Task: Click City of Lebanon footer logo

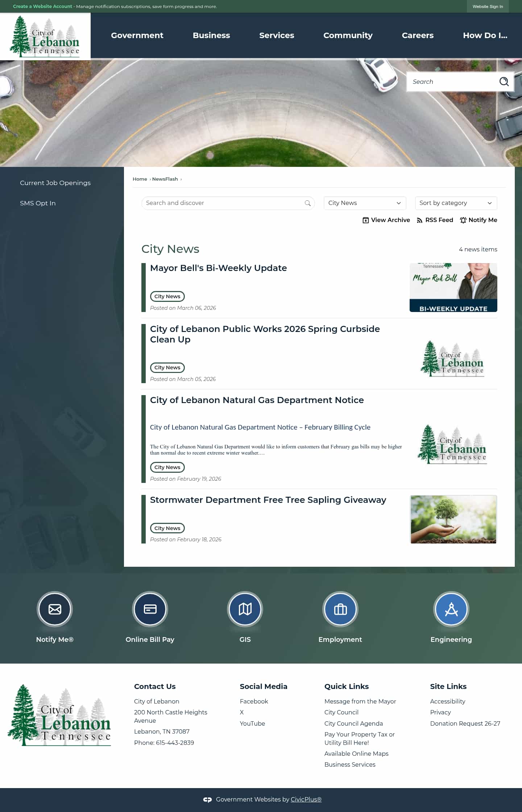Action: [59, 715]
